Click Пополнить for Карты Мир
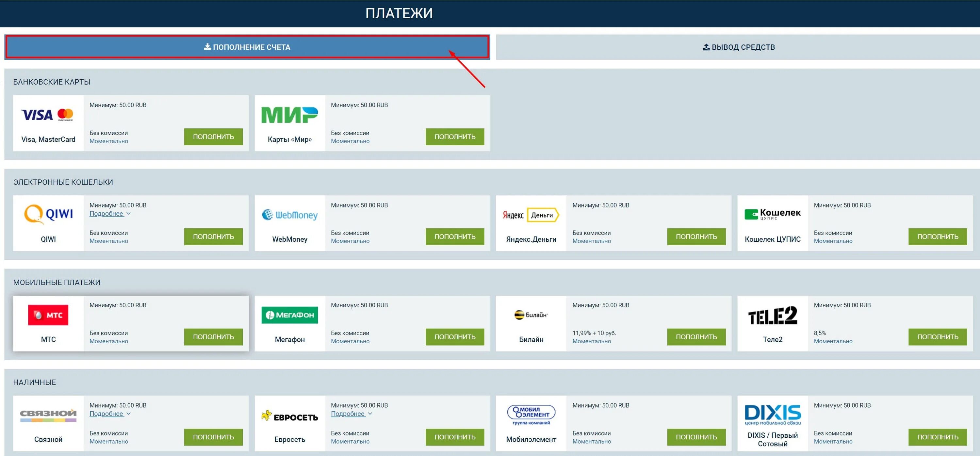This screenshot has width=980, height=456. point(455,137)
